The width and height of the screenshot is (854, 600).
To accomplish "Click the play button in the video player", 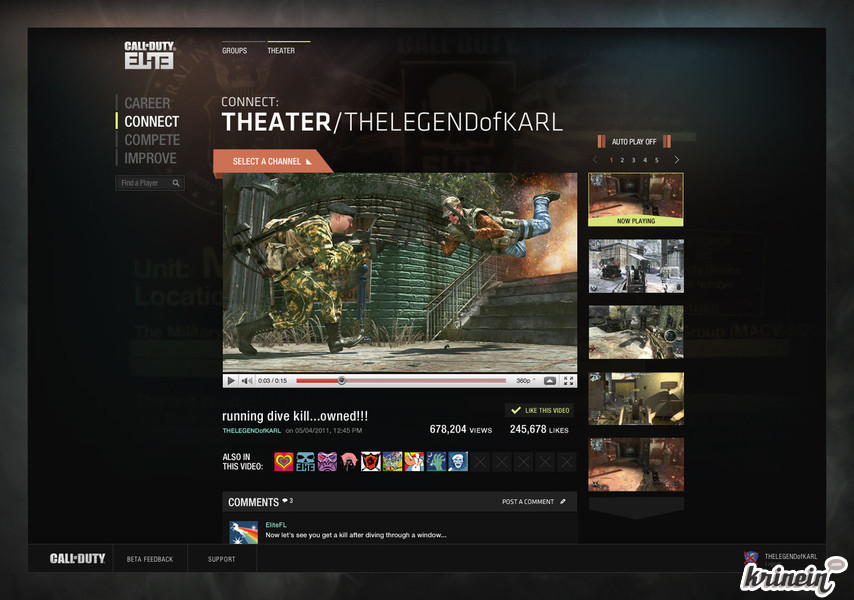I will pyautogui.click(x=231, y=381).
